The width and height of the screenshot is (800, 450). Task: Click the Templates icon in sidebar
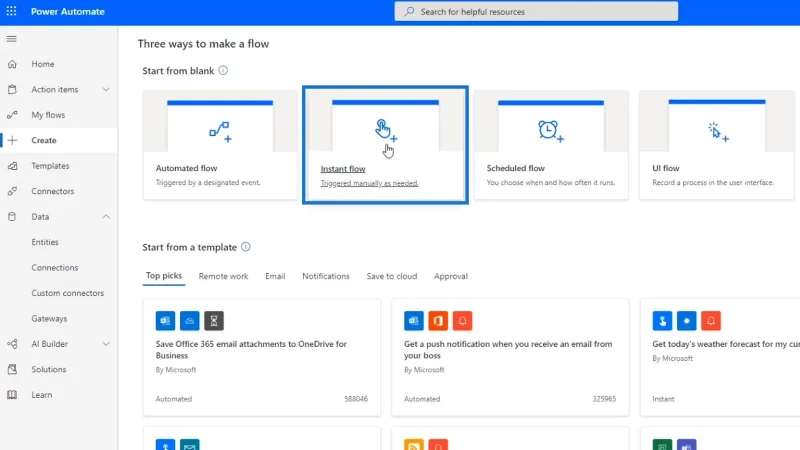click(12, 166)
